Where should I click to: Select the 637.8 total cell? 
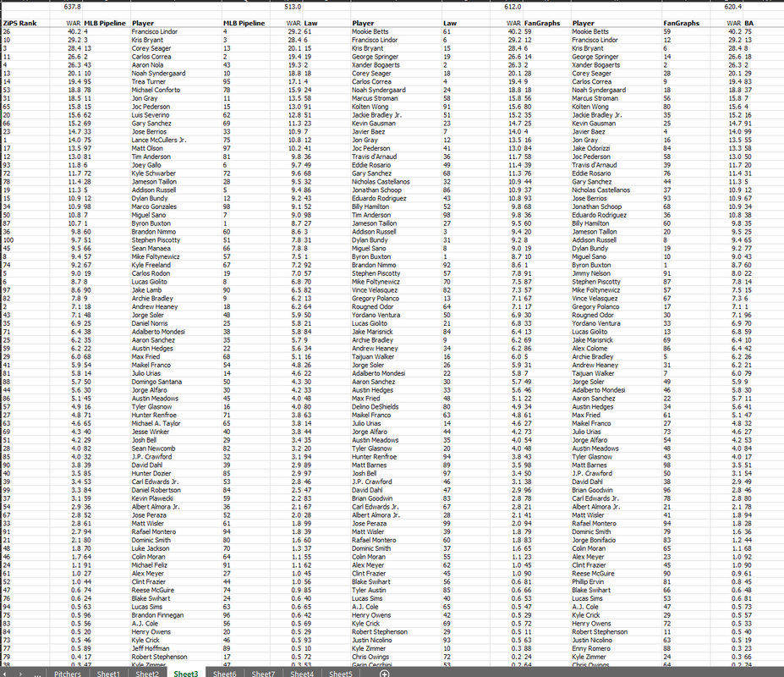click(66, 7)
